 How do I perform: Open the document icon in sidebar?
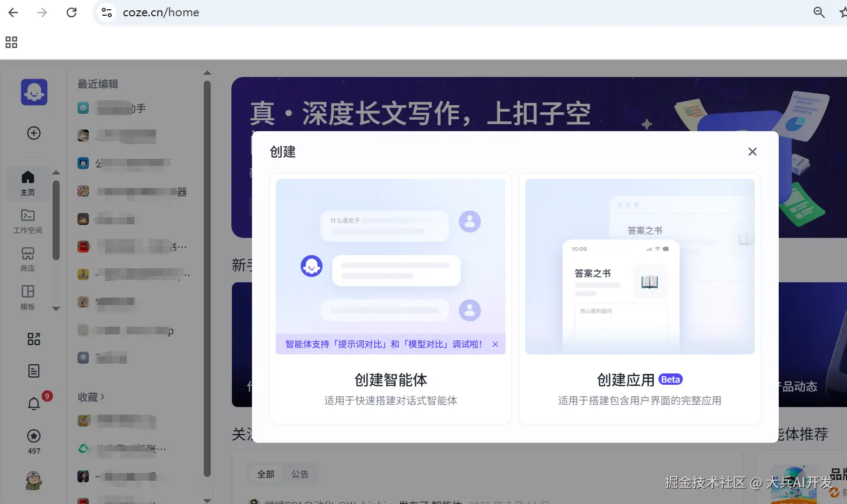click(34, 371)
